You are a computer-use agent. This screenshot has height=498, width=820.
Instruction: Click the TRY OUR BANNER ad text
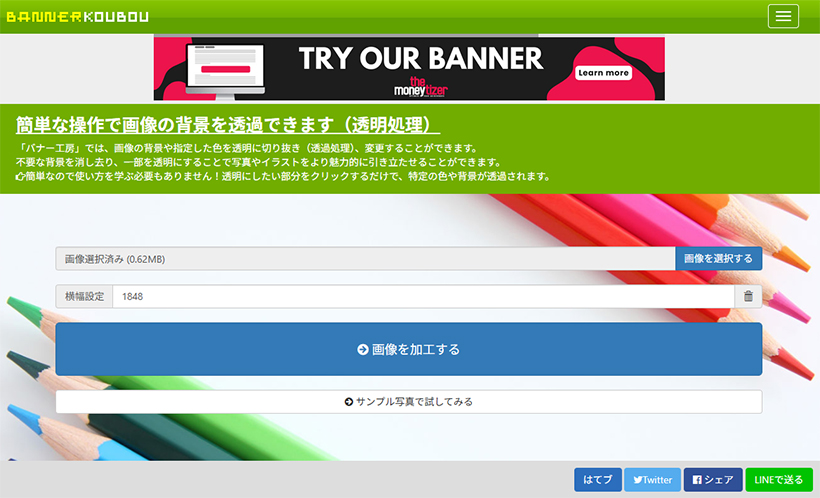(420, 58)
